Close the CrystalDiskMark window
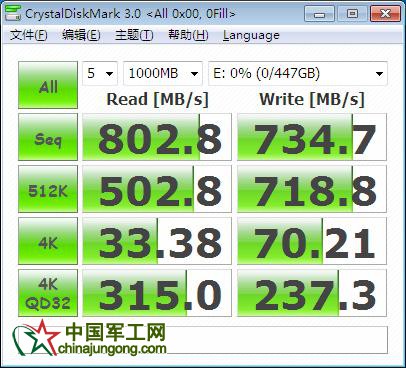The height and width of the screenshot is (368, 406). click(385, 14)
